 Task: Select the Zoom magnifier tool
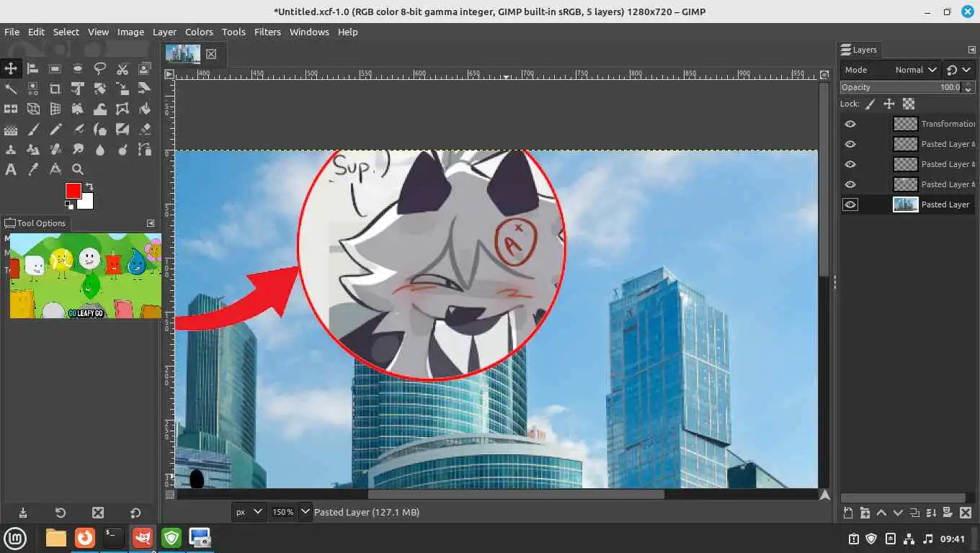[78, 169]
